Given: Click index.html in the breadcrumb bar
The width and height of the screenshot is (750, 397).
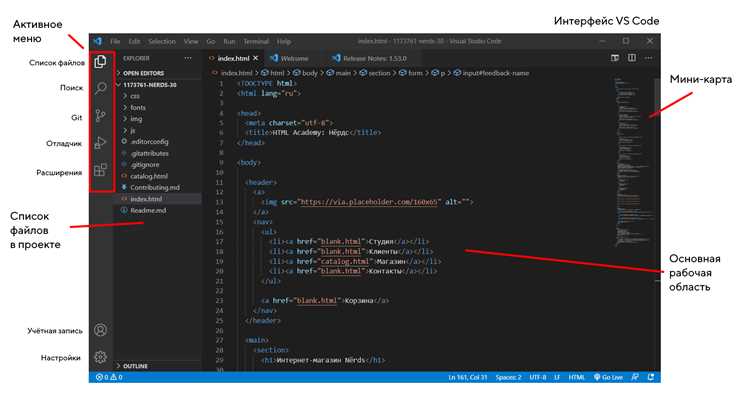Looking at the screenshot, I should click(x=232, y=73).
